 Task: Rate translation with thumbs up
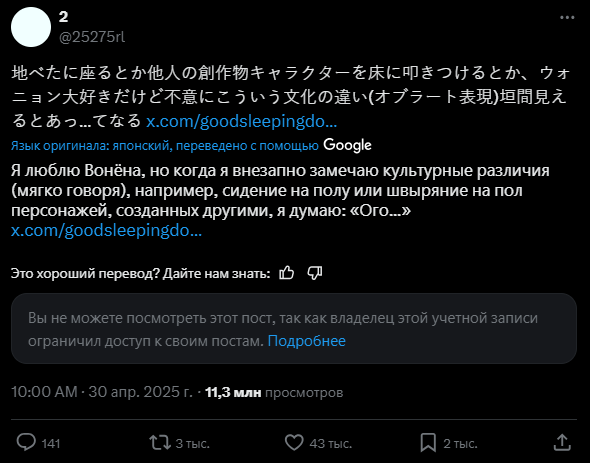286,273
